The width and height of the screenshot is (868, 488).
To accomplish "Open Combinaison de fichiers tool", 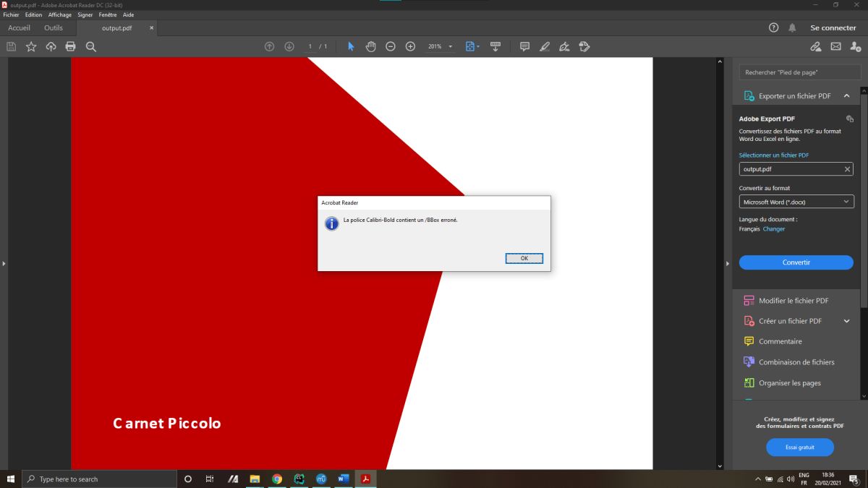I will pos(796,362).
